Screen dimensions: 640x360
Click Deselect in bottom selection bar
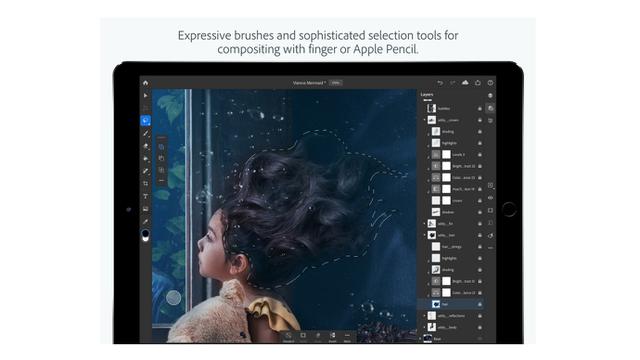click(x=289, y=337)
